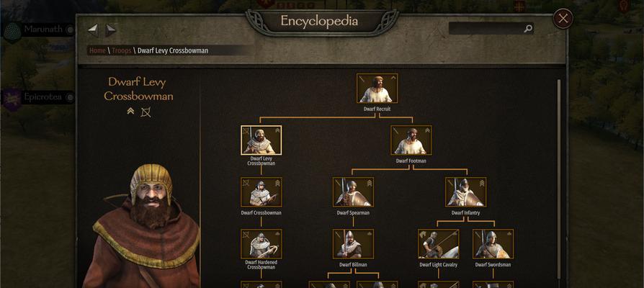644x288 pixels.
Task: Close the Encyclopedia window
Action: [563, 19]
